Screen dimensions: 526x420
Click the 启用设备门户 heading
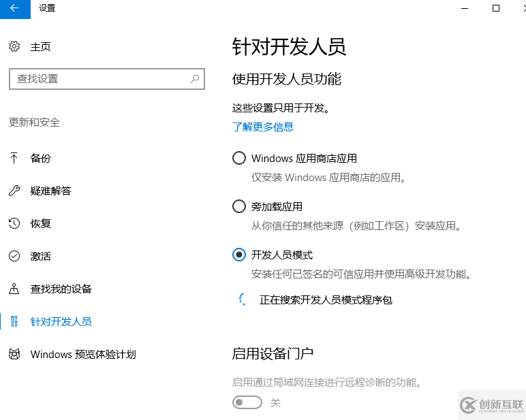273,354
